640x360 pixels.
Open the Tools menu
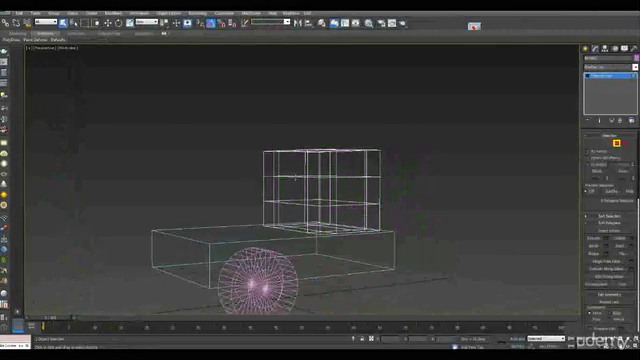coord(36,13)
